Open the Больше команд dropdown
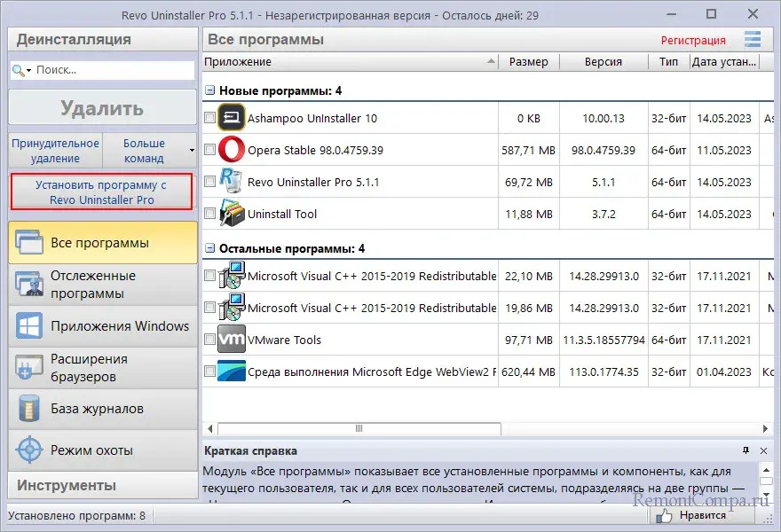The image size is (781, 532). [x=149, y=151]
